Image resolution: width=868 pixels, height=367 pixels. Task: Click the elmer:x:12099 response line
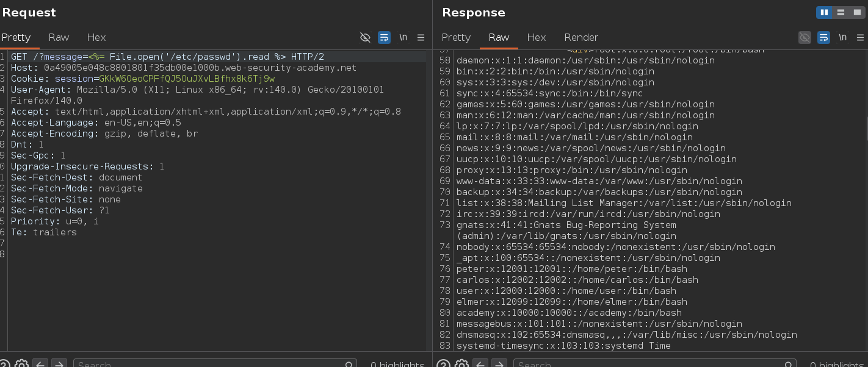(x=571, y=302)
